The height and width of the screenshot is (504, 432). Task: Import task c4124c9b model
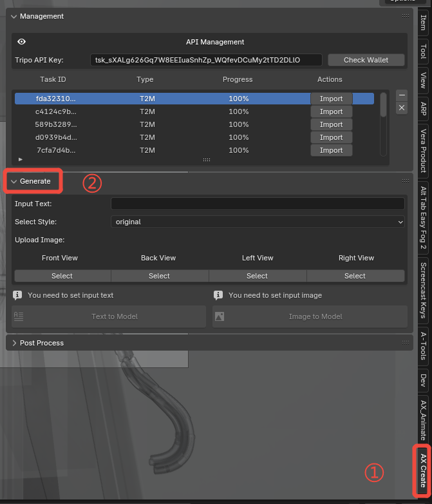pos(331,111)
